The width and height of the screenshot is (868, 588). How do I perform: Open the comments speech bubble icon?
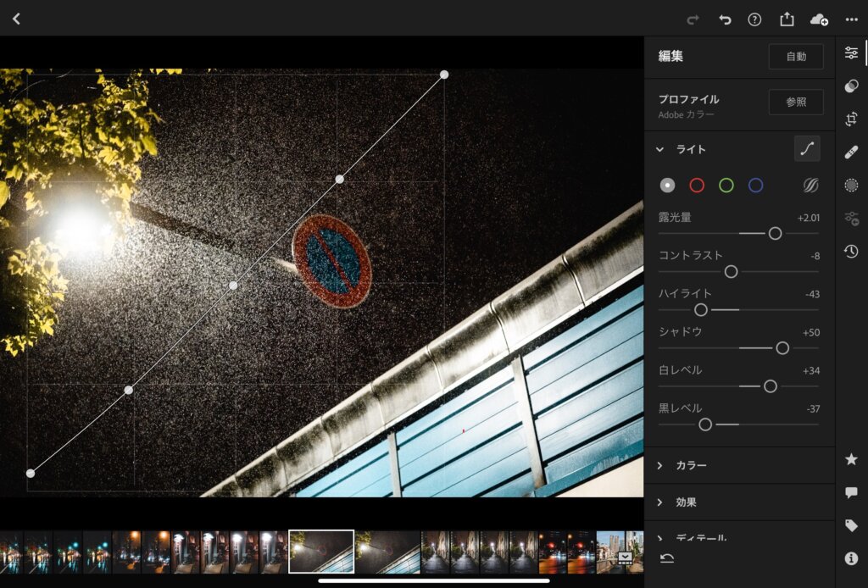coord(851,492)
